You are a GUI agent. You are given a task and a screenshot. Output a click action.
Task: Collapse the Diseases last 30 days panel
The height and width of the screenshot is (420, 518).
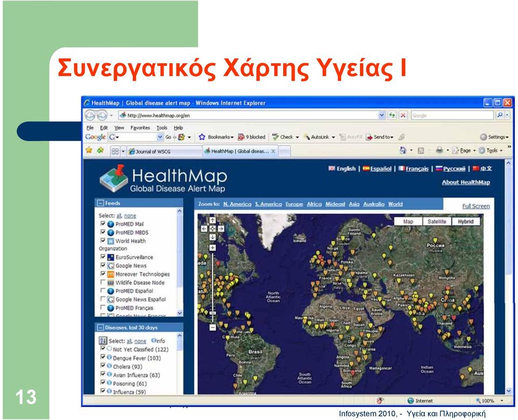[100, 328]
